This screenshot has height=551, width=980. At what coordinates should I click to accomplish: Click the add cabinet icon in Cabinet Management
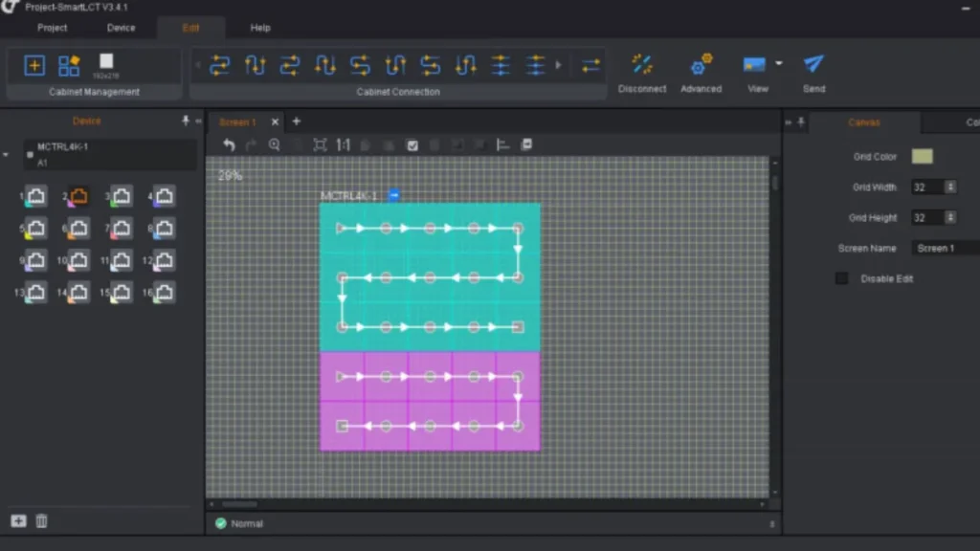tap(34, 65)
